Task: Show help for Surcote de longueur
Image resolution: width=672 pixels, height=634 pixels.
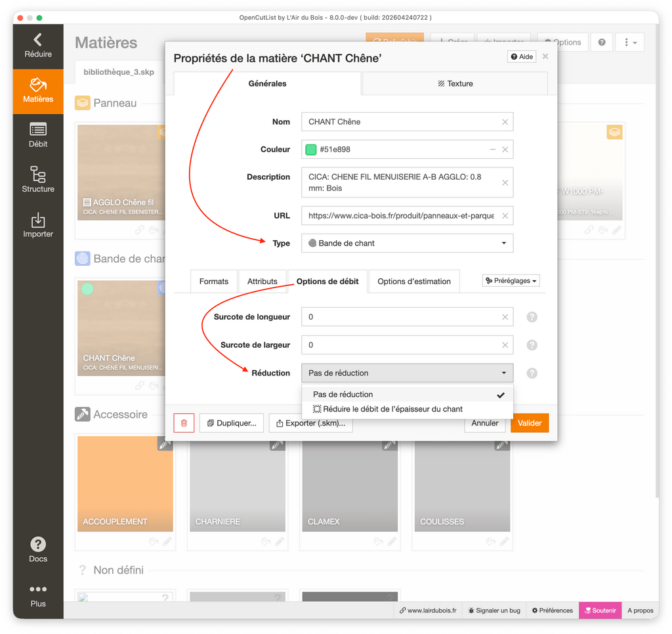Action: (x=532, y=317)
